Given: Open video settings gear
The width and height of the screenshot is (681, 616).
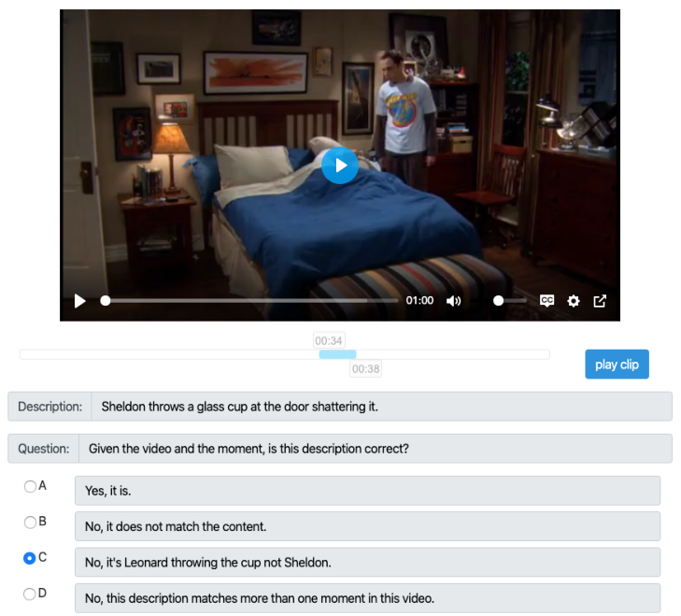Looking at the screenshot, I should click(574, 301).
